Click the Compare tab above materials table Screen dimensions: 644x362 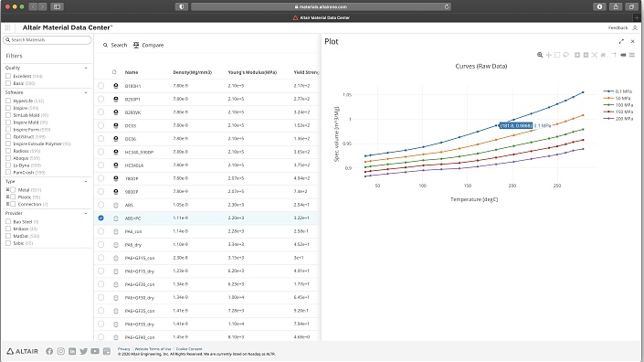tap(148, 45)
